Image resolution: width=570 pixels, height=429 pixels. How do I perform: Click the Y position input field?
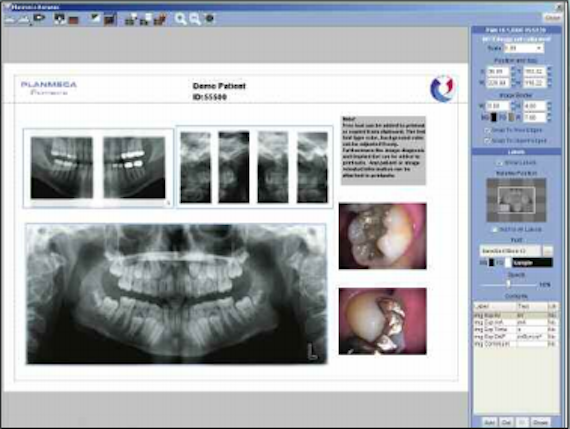(534, 72)
